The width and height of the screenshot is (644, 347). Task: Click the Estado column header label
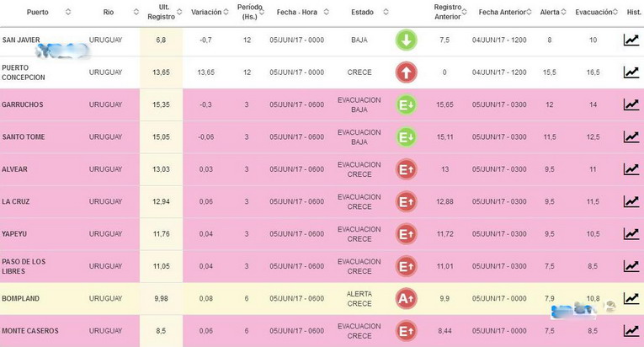[x=362, y=13]
